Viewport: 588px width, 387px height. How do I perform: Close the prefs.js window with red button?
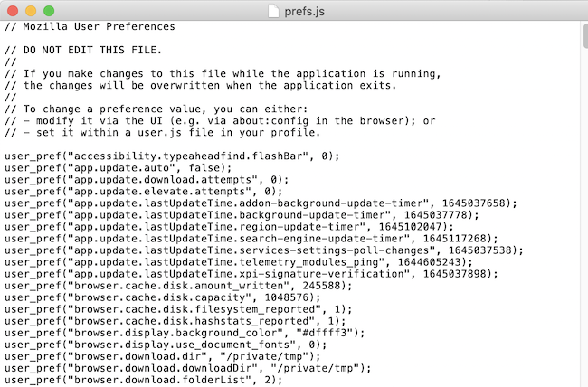[12, 11]
